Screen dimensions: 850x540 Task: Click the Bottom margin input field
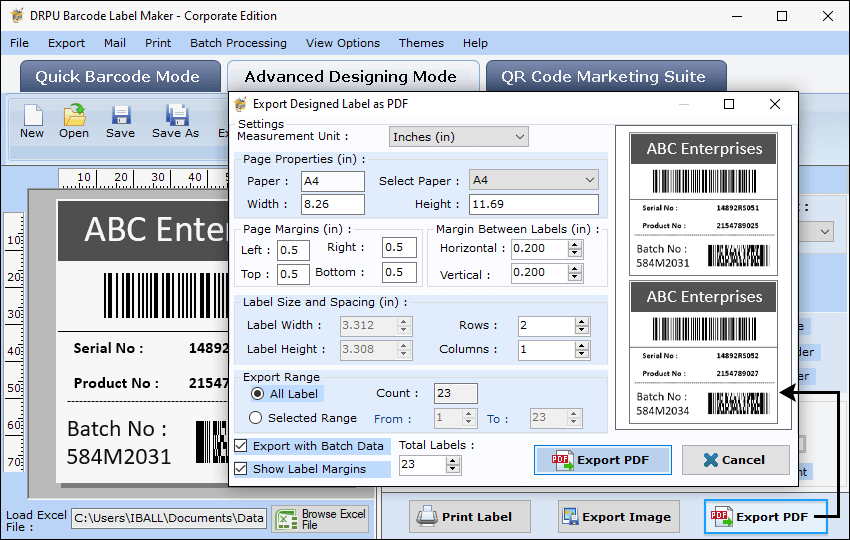[x=399, y=272]
